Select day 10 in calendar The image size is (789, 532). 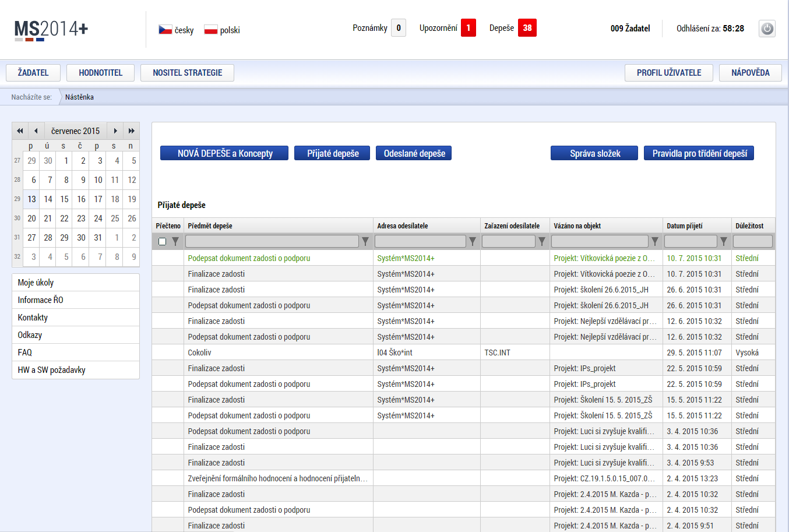click(98, 180)
